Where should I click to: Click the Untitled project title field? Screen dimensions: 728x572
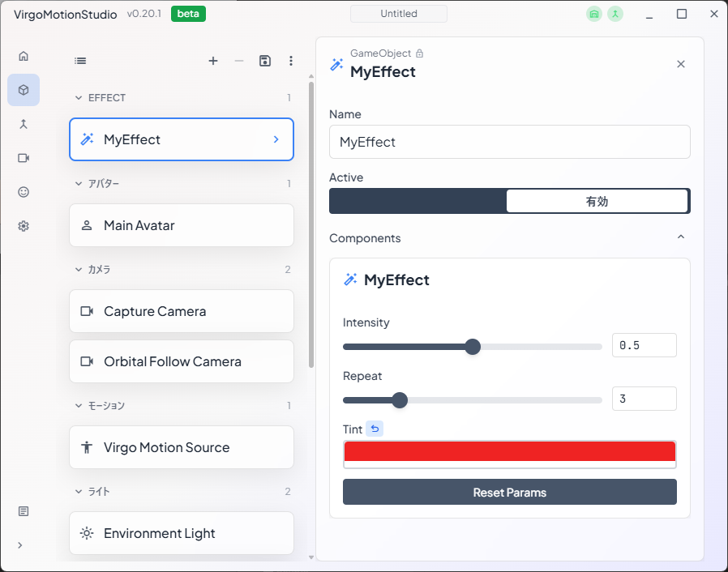pos(399,14)
